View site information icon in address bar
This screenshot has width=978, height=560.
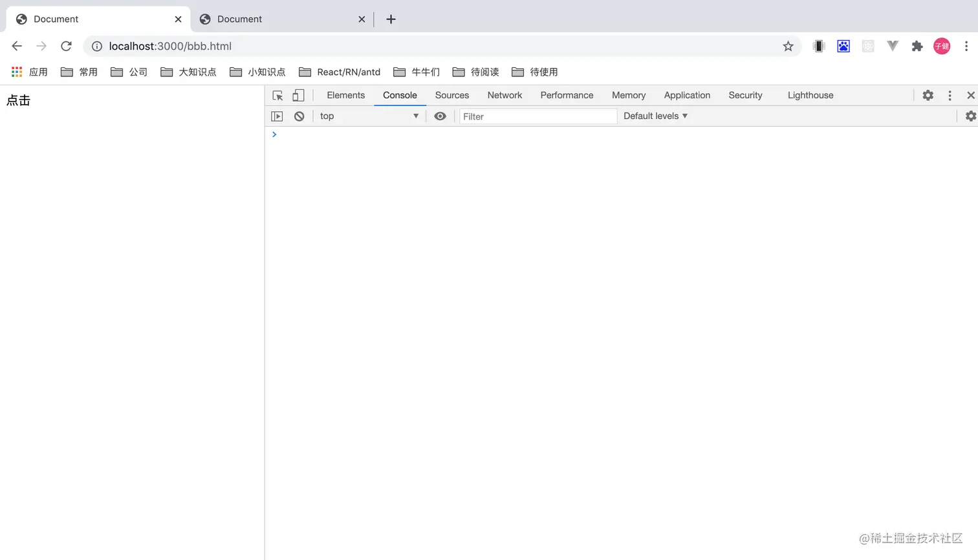click(x=97, y=46)
